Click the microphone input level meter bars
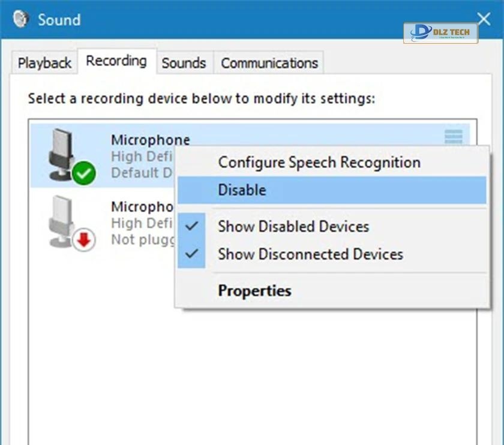 (x=454, y=137)
